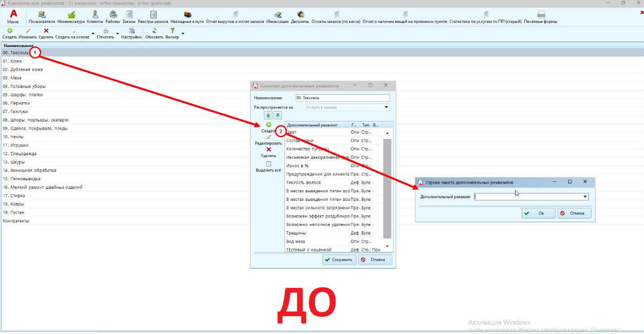Select the Текучесть волоса row
This screenshot has width=644, height=334.
(334, 182)
